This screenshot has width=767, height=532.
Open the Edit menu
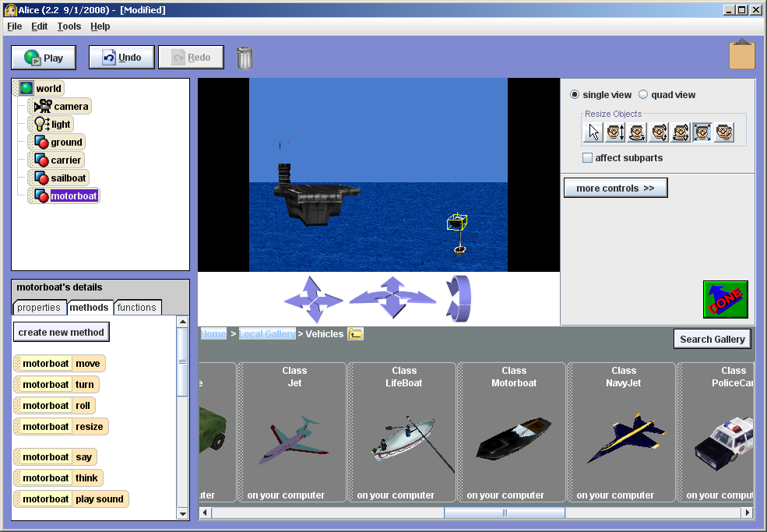coord(39,26)
